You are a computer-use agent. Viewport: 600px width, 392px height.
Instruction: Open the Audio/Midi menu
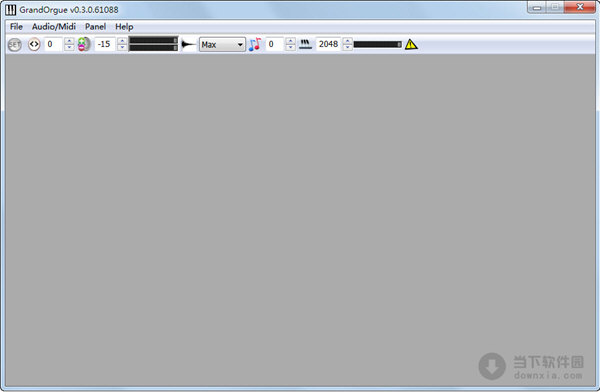(54, 26)
